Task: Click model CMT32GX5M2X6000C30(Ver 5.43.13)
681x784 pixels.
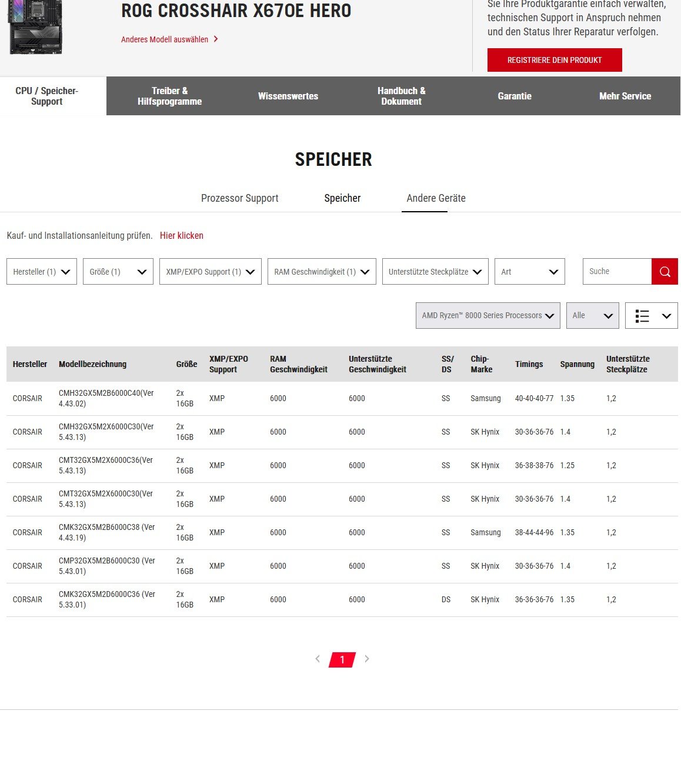Action: point(106,499)
